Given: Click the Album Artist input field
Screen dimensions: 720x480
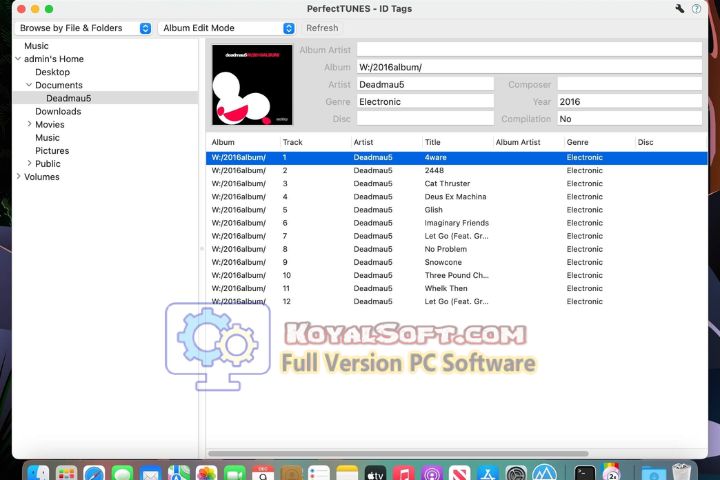Looking at the screenshot, I should click(x=529, y=50).
